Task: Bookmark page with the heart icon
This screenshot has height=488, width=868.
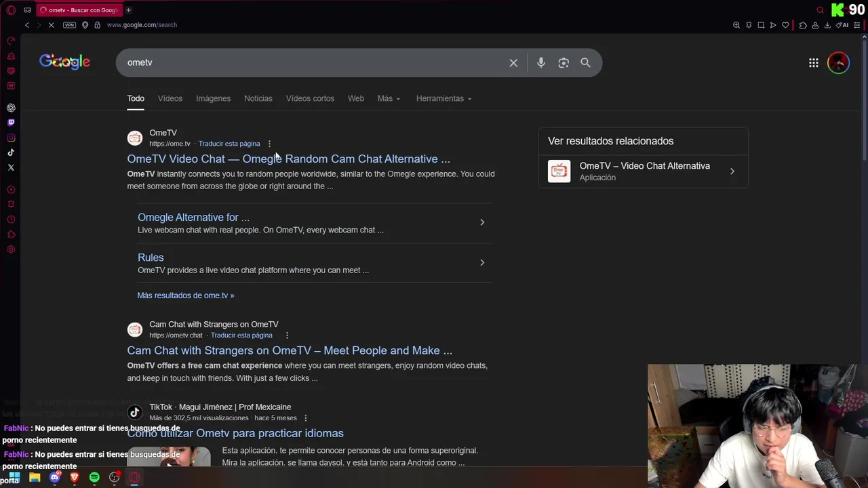Action: click(x=785, y=25)
